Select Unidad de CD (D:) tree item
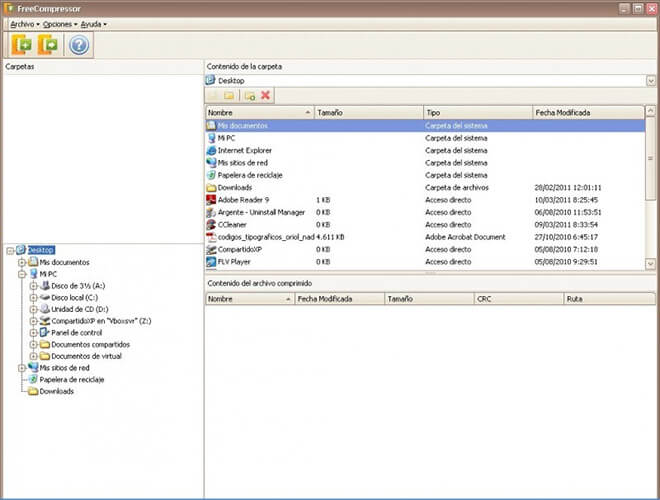 click(80, 309)
